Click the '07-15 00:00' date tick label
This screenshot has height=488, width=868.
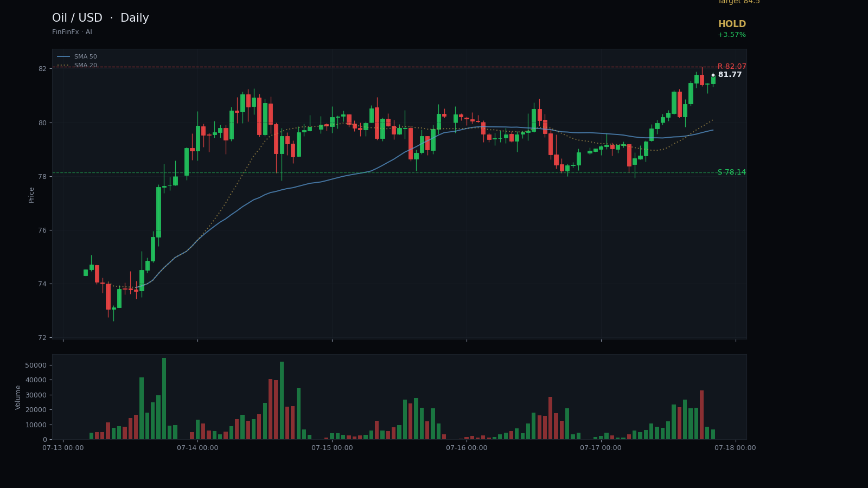click(x=332, y=448)
